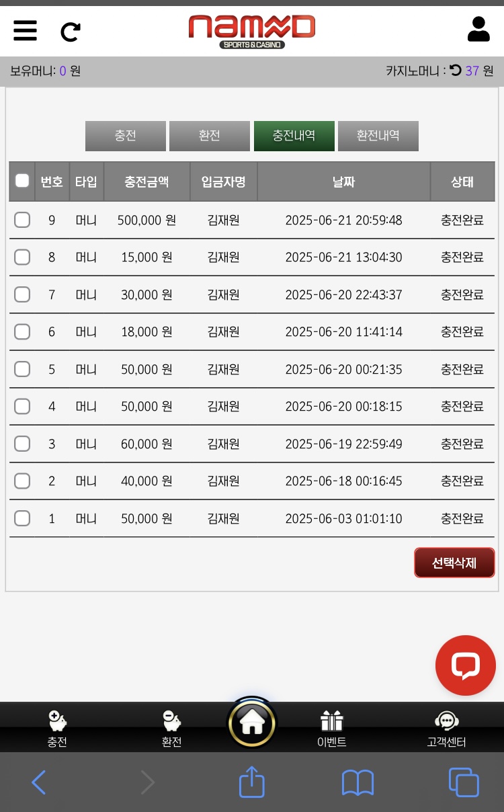Viewport: 504px width, 812px height.
Task: Click the page refresh icon
Action: pos(71,32)
